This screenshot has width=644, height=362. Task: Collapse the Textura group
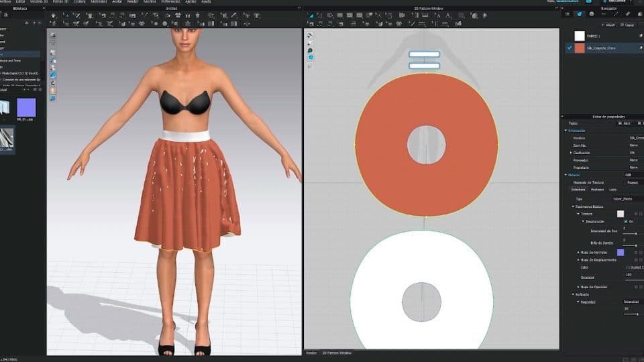(578, 214)
